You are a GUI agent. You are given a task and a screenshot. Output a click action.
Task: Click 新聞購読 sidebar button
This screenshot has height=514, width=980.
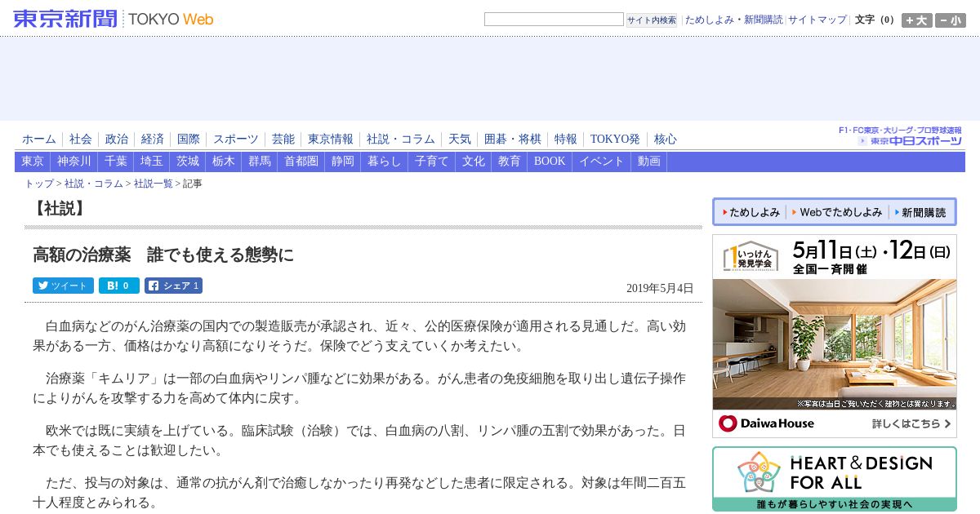tap(920, 212)
